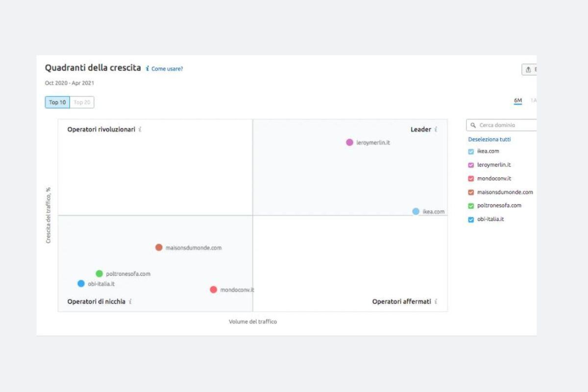Click the 'Volume del traffico' axis label
Viewport: 588px width, 392px height.
tap(253, 321)
